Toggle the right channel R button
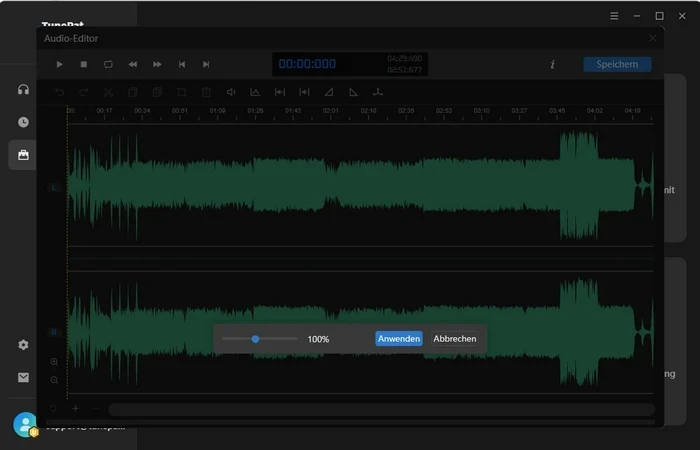This screenshot has width=700, height=450. click(x=54, y=332)
